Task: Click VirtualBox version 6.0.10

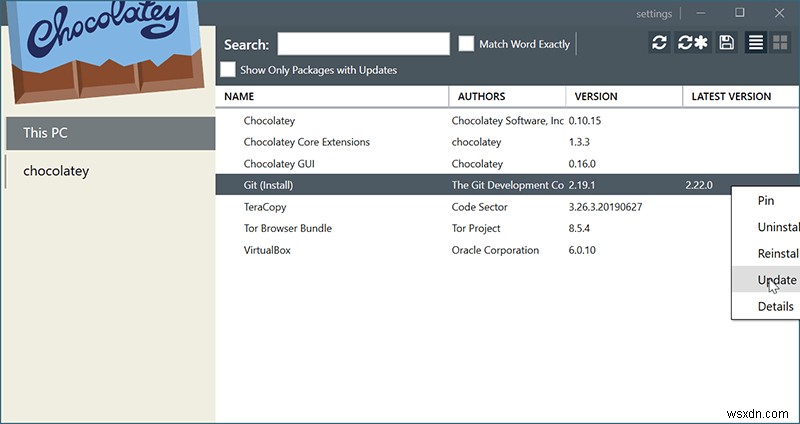Action: 582,250
